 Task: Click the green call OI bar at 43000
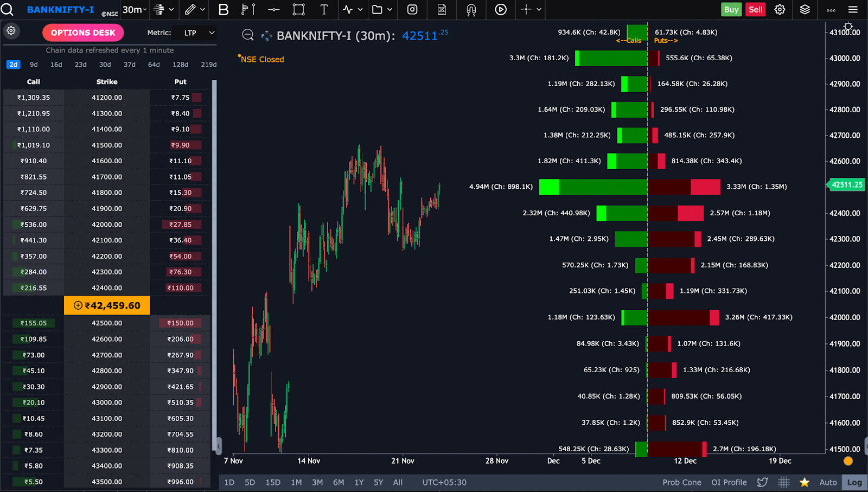tap(611, 58)
